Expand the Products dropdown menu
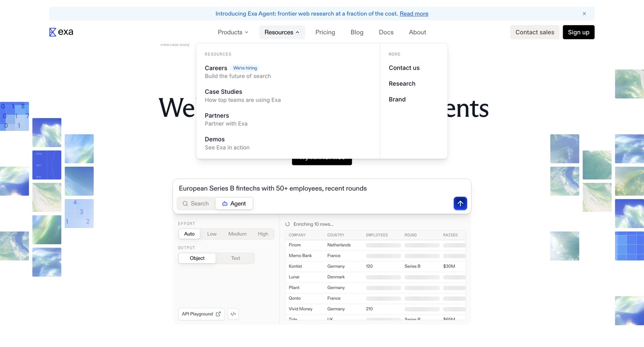644x347 pixels. (x=233, y=32)
